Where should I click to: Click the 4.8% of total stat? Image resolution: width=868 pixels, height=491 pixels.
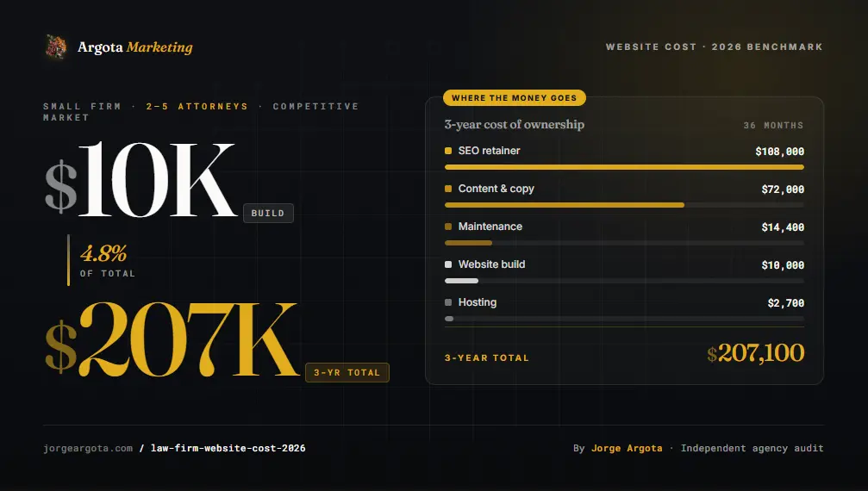(x=104, y=259)
